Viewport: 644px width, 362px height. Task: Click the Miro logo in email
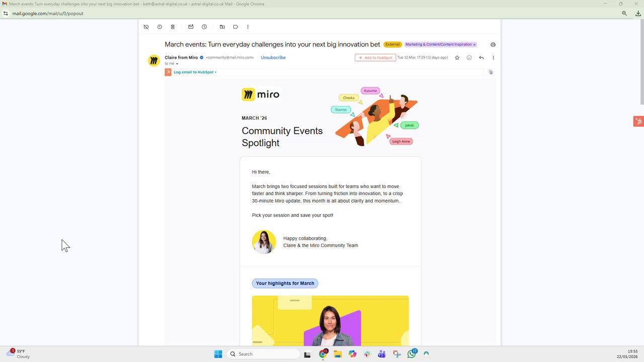261,95
